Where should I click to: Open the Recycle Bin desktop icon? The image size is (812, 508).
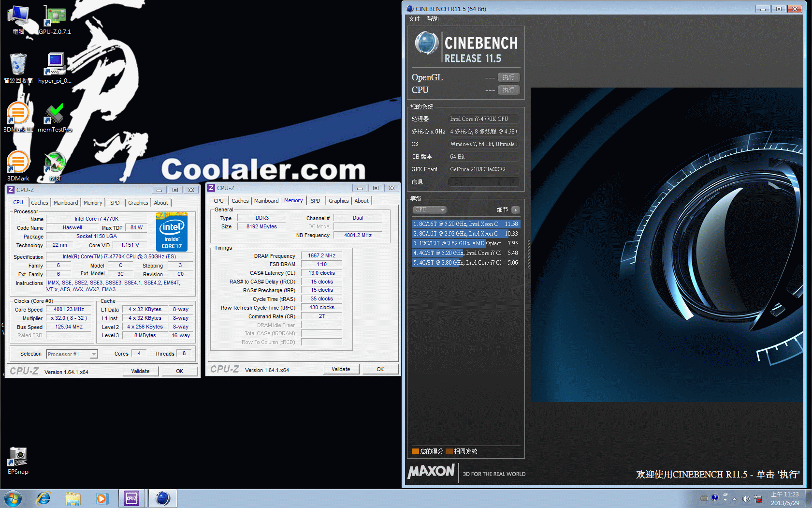[18, 68]
